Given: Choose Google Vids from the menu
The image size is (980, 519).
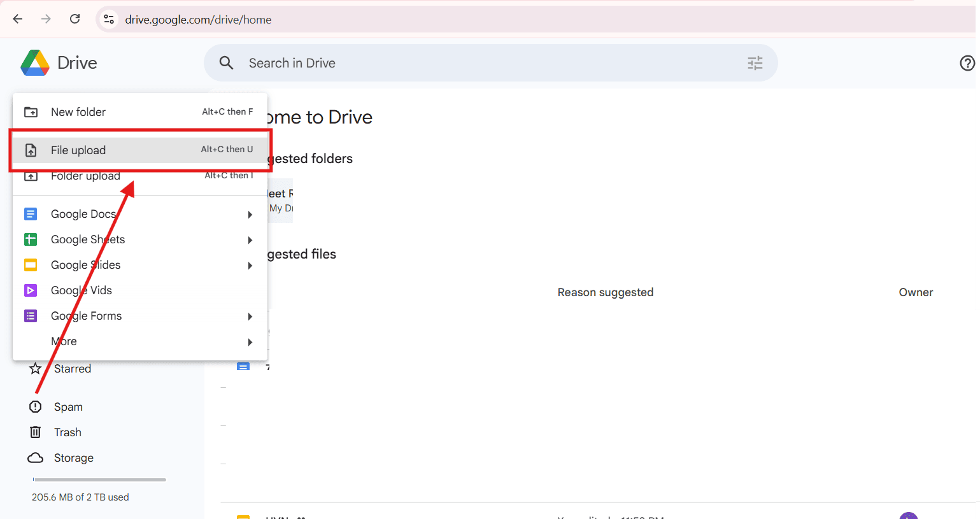Looking at the screenshot, I should (140, 290).
